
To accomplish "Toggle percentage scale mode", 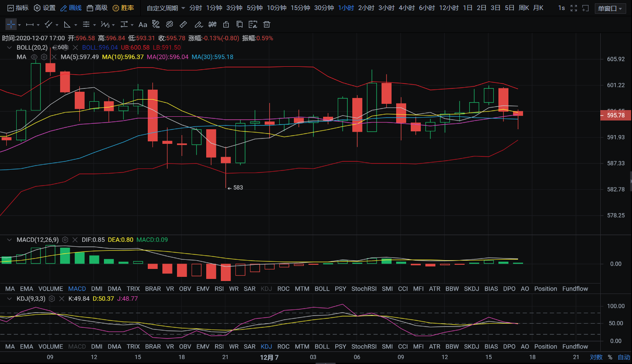I will point(610,357).
